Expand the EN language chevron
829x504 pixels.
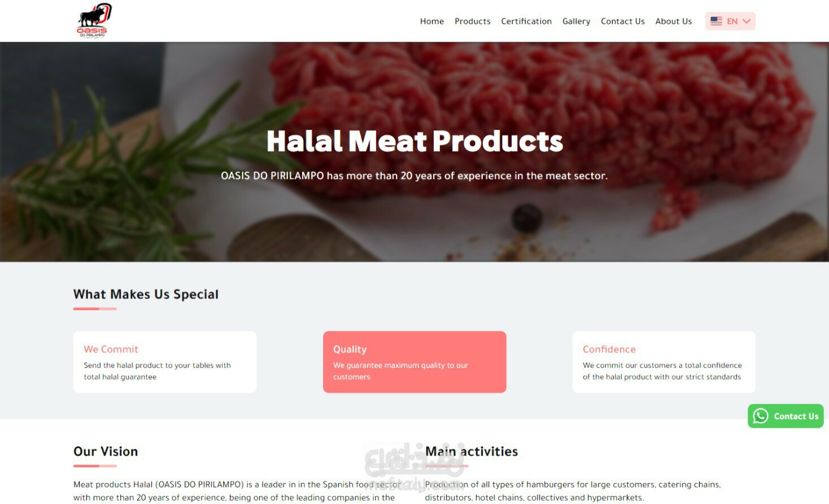tap(747, 21)
